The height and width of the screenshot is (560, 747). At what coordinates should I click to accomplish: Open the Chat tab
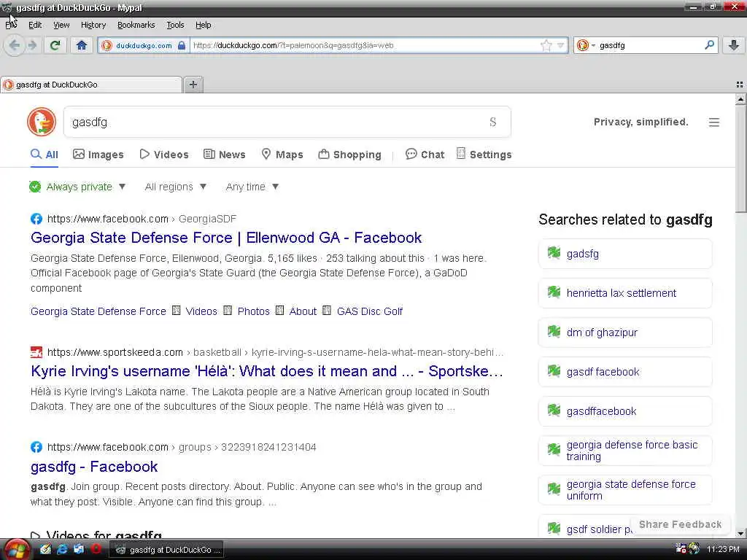[425, 155]
